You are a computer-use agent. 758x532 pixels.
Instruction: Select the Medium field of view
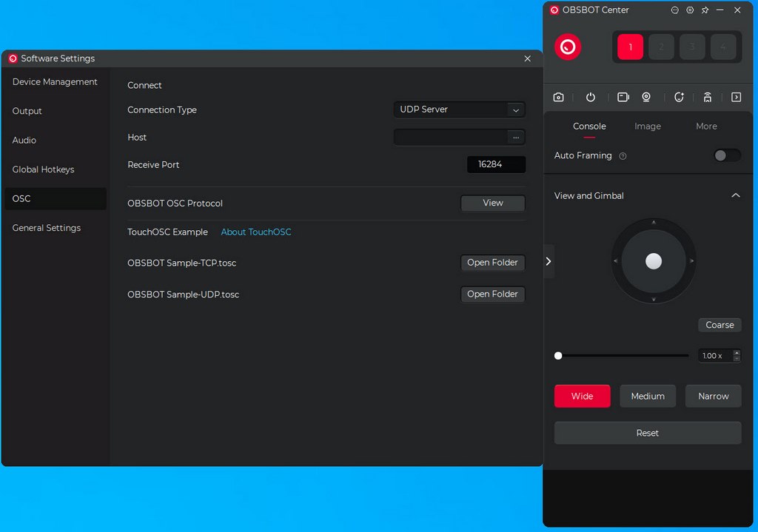[x=648, y=396]
